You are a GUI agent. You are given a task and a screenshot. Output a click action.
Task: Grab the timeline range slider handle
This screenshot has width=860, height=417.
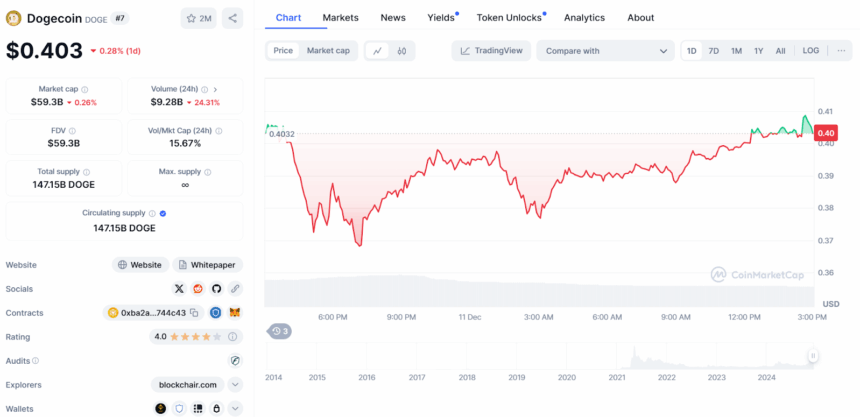pos(813,356)
